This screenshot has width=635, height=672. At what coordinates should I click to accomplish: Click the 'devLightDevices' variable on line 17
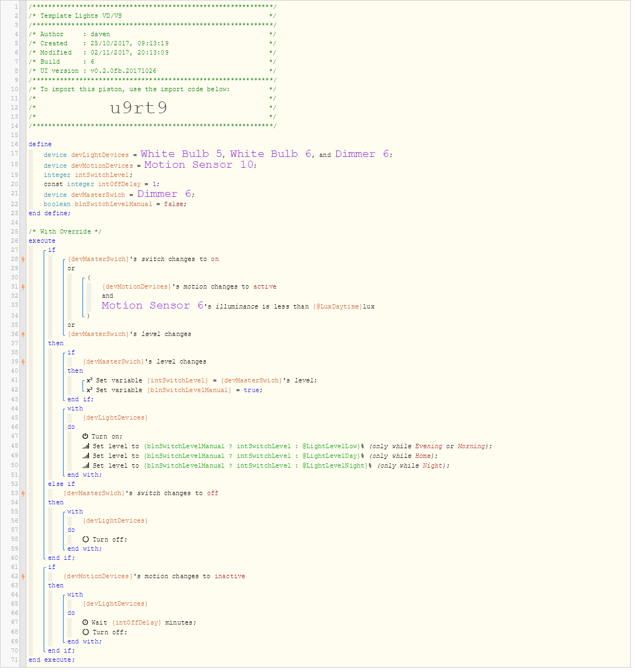pos(100,155)
